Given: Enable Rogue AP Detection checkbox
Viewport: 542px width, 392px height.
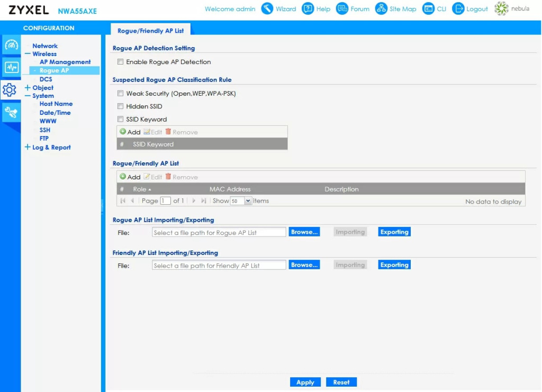Looking at the screenshot, I should [121, 62].
